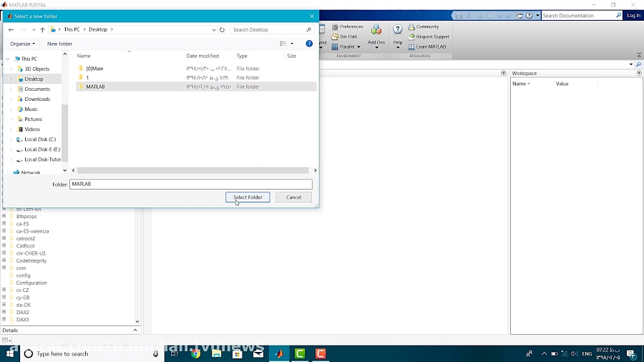Click the Select Folder button

coord(248,197)
